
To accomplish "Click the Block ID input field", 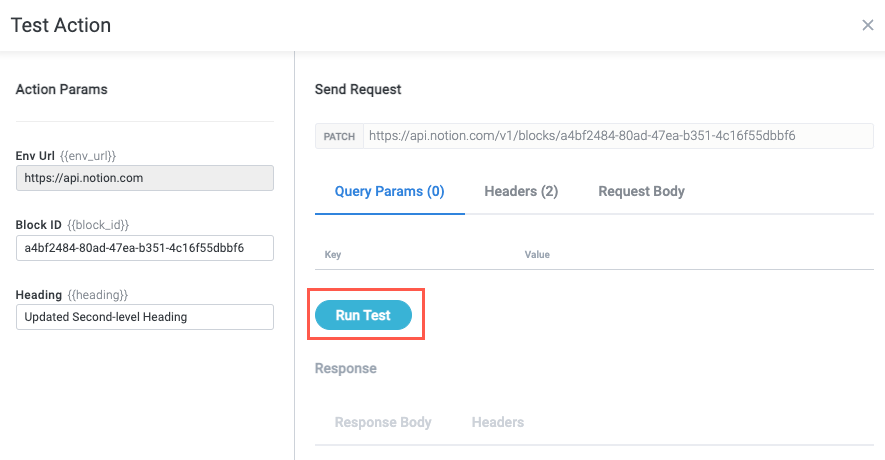I will pyautogui.click(x=145, y=247).
